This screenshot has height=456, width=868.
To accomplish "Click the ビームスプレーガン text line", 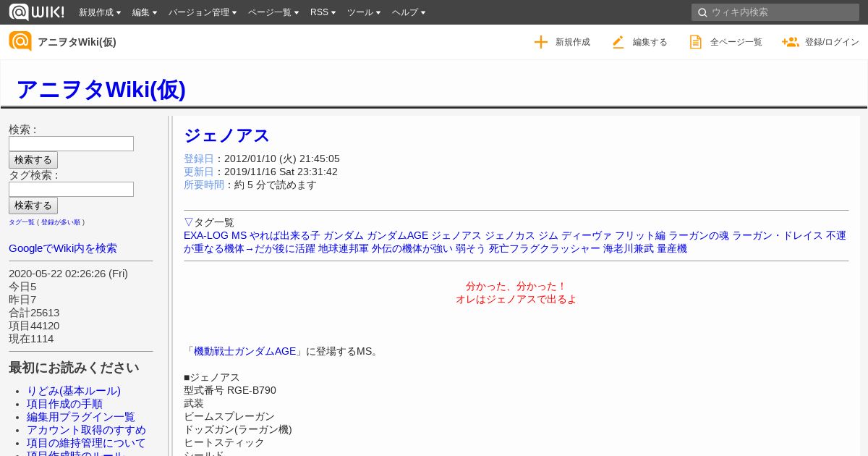I will [229, 416].
